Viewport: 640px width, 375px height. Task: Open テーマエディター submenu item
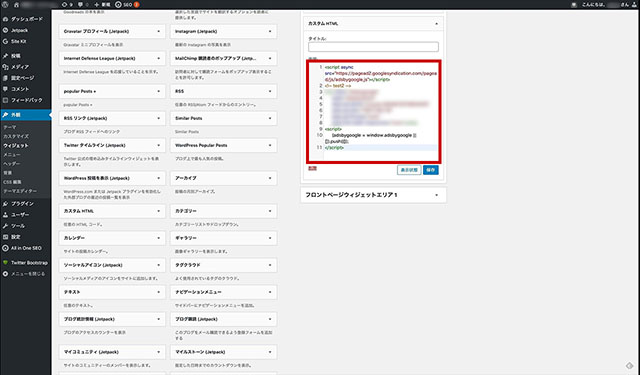point(20,191)
